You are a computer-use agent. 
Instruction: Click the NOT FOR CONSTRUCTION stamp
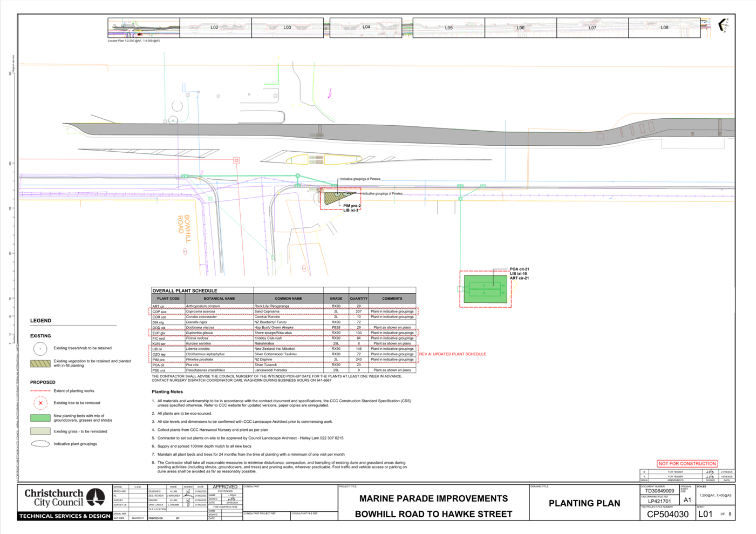click(x=687, y=463)
